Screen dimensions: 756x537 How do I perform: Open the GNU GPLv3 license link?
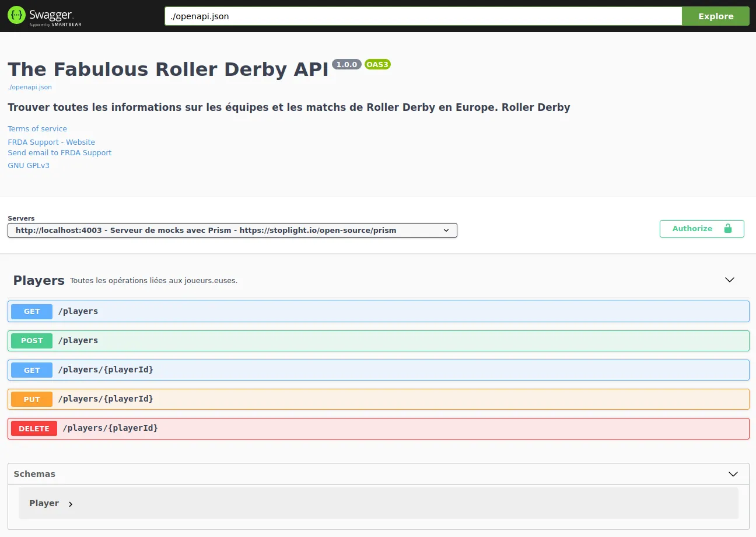tap(29, 165)
